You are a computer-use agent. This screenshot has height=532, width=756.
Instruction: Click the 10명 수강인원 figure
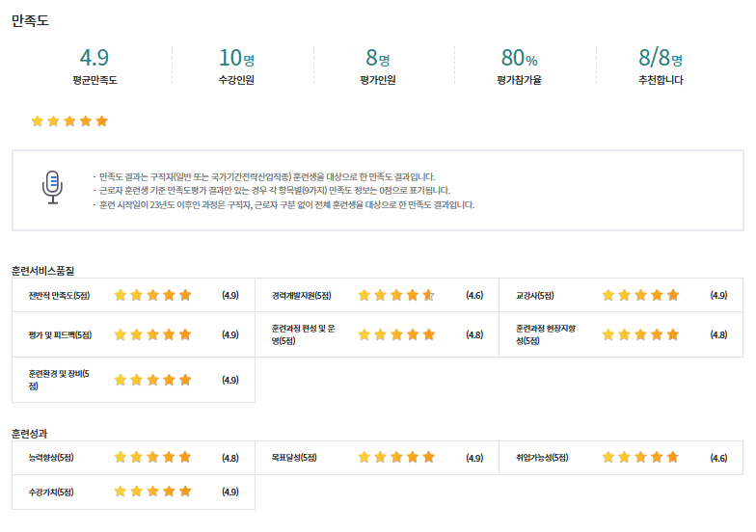point(236,58)
